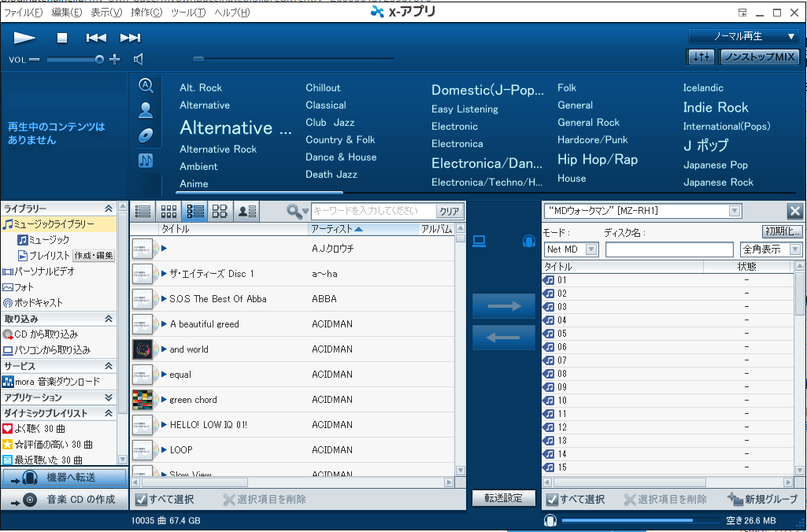The image size is (807, 532).
Task: Switch to artist grouped view icon
Action: point(246,211)
